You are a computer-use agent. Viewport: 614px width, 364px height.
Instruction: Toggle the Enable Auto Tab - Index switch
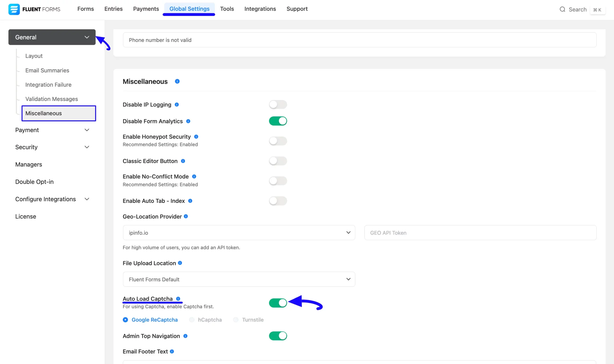click(278, 201)
